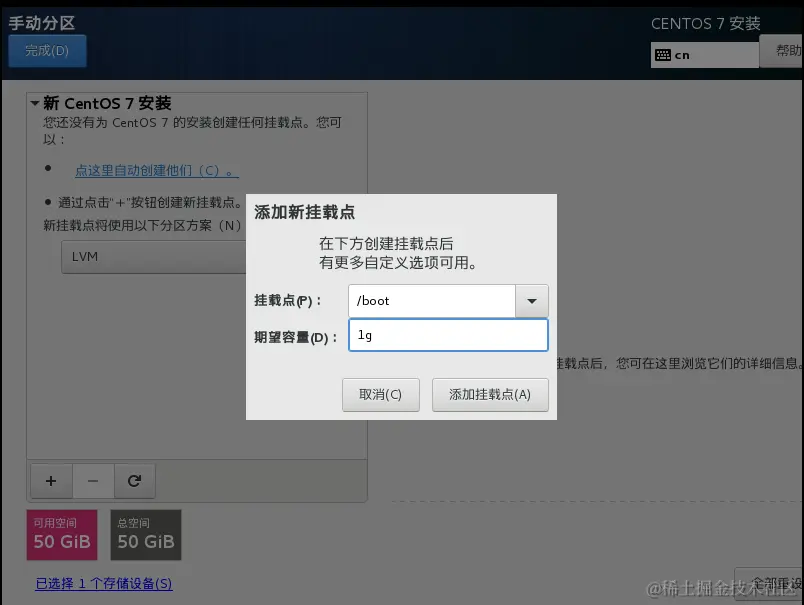The width and height of the screenshot is (804, 605).
Task: Open the mount point dropdown arrow
Action: tap(532, 301)
